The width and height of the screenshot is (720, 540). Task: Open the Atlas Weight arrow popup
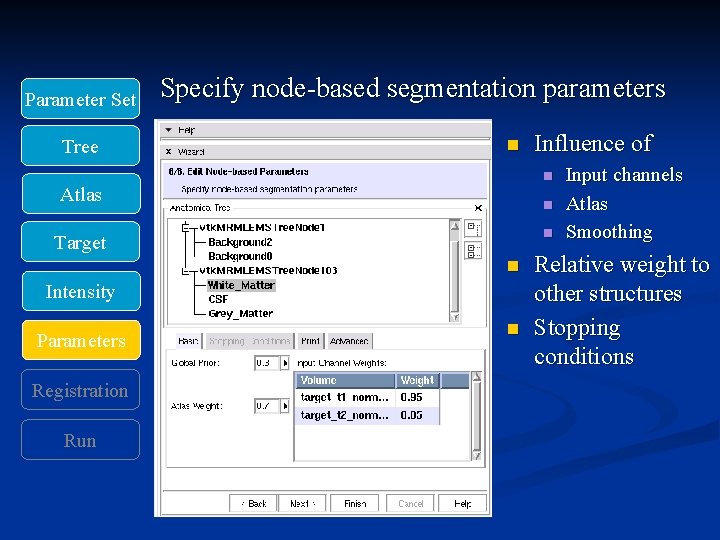point(285,406)
